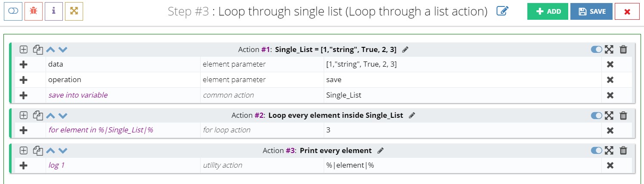Move Action #2 up with chevron

[x=51, y=115]
